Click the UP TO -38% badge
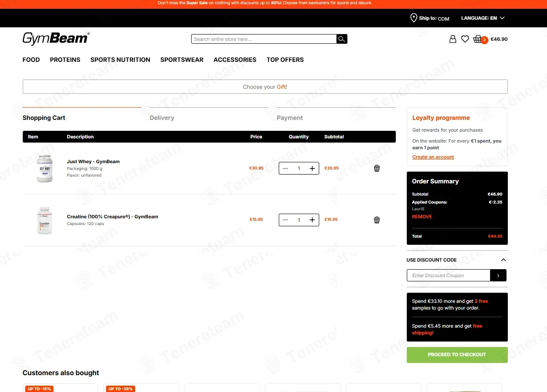This screenshot has width=547, height=392. pos(120,389)
